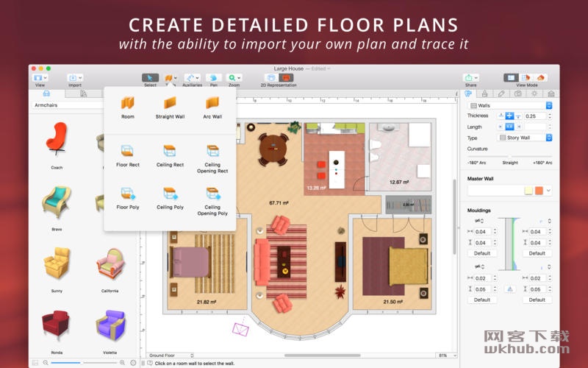Viewport: 588px width, 368px height.
Task: Click the image icon at library bottom-left
Action: click(x=35, y=363)
